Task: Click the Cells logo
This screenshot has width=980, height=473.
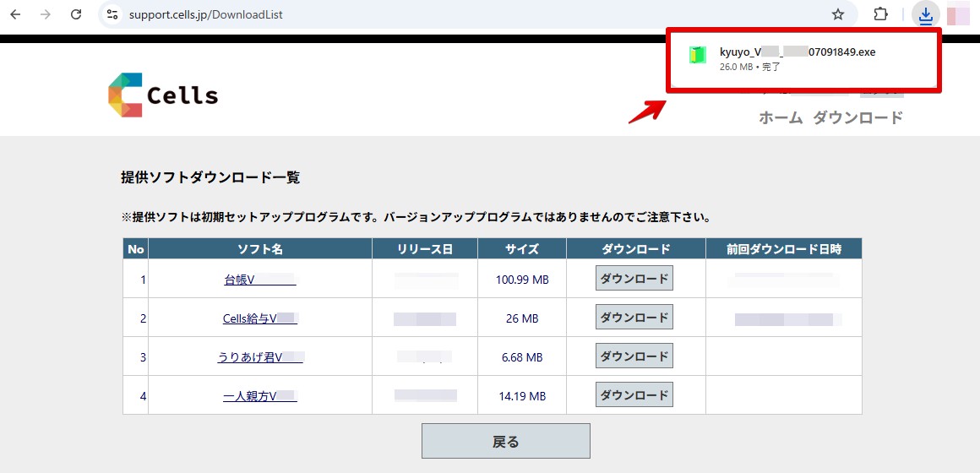Action: [x=163, y=95]
